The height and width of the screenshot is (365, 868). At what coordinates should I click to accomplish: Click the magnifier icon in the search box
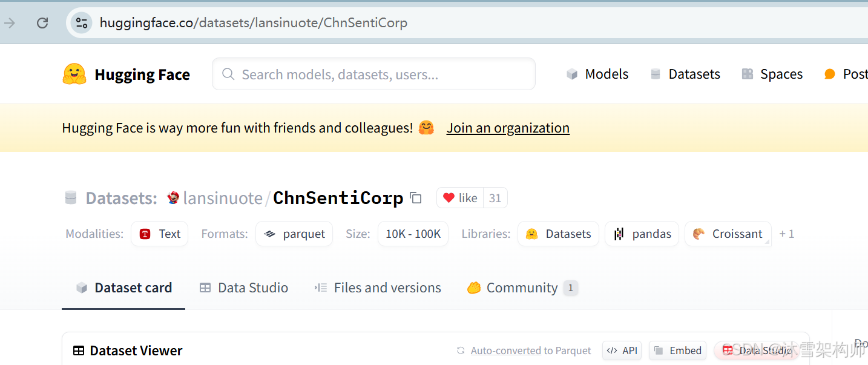[x=228, y=74]
